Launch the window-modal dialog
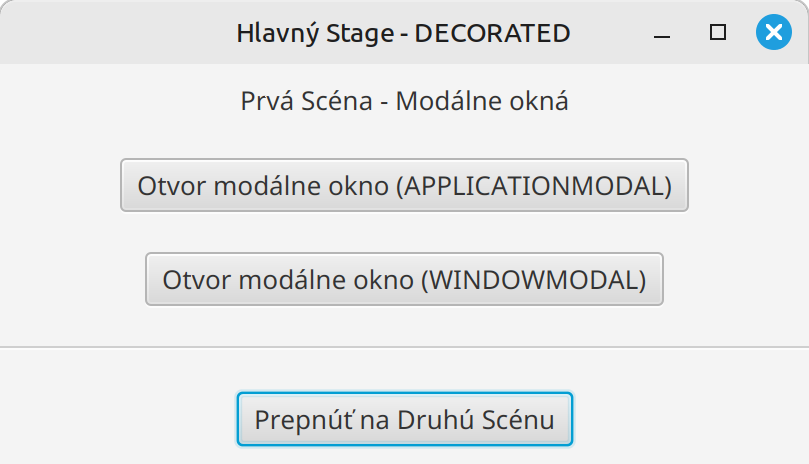 pyautogui.click(x=404, y=279)
